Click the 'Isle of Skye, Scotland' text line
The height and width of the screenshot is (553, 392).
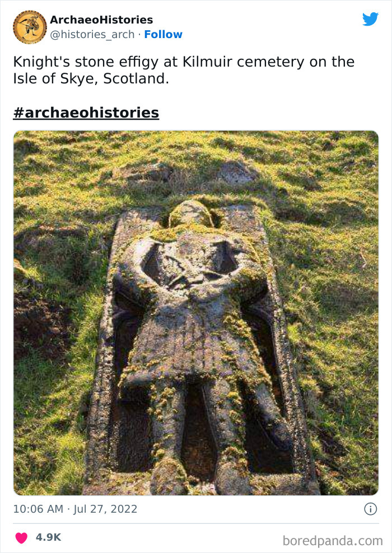tap(91, 79)
